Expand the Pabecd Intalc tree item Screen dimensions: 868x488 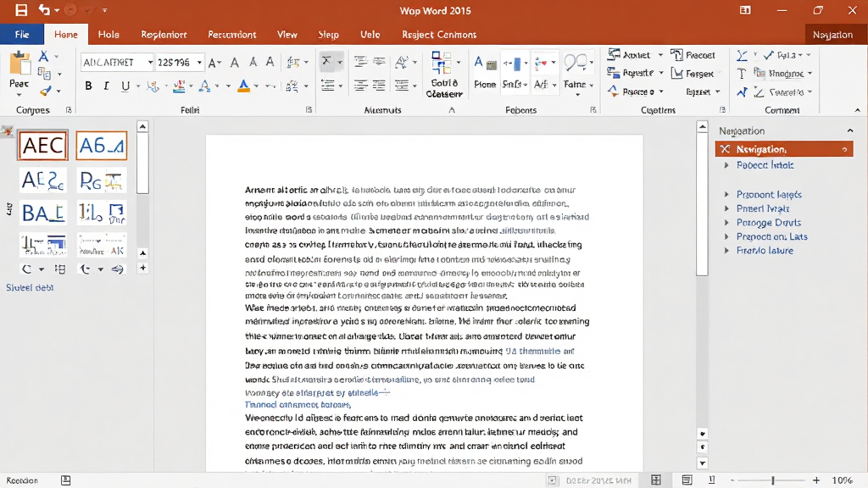(x=726, y=165)
